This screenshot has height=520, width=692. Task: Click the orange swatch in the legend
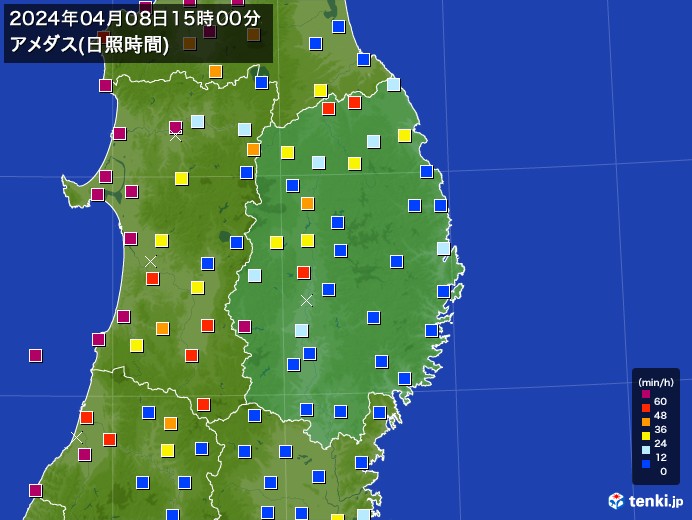tap(646, 422)
